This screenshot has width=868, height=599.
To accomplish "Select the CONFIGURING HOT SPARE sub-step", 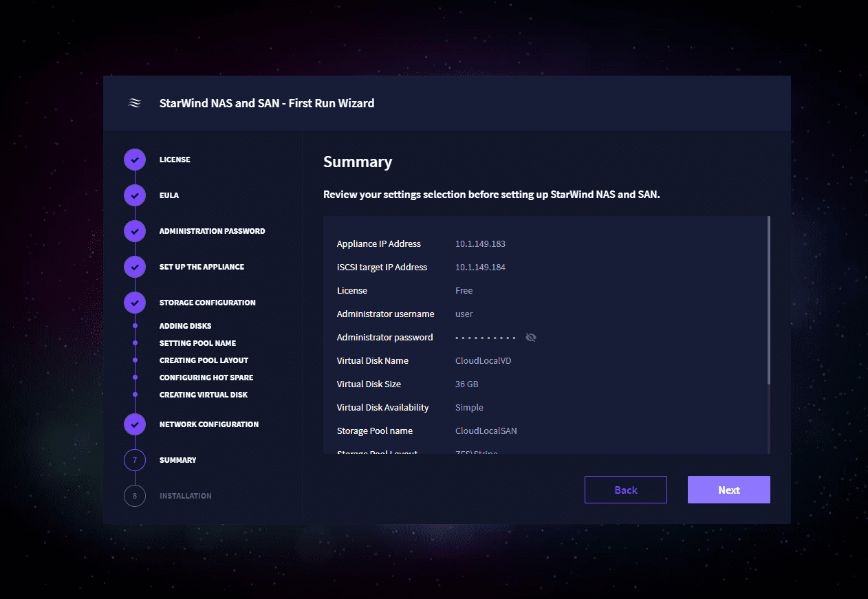I will click(206, 378).
